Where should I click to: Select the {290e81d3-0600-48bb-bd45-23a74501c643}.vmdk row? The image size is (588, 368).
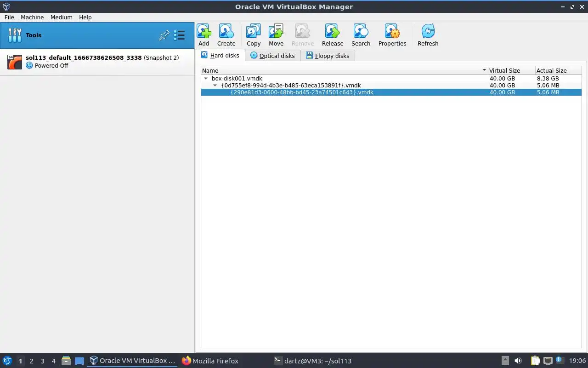click(391, 92)
